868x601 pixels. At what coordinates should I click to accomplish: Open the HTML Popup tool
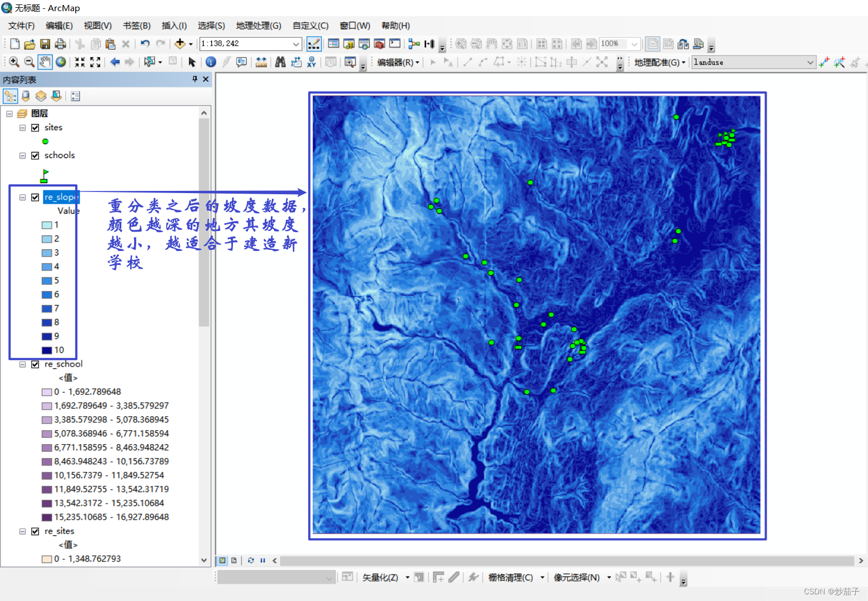click(241, 62)
